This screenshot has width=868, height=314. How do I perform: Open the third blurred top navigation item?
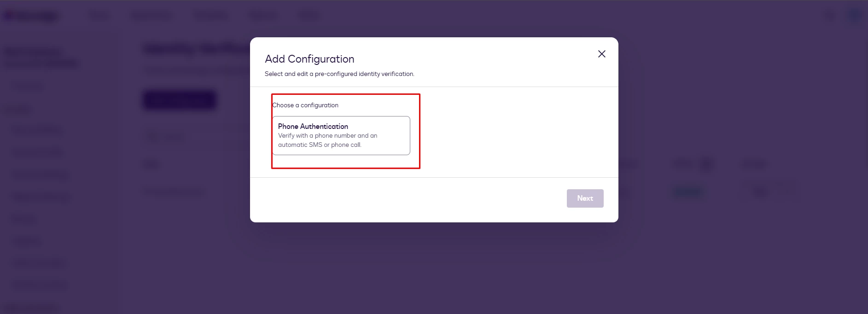[x=210, y=16]
